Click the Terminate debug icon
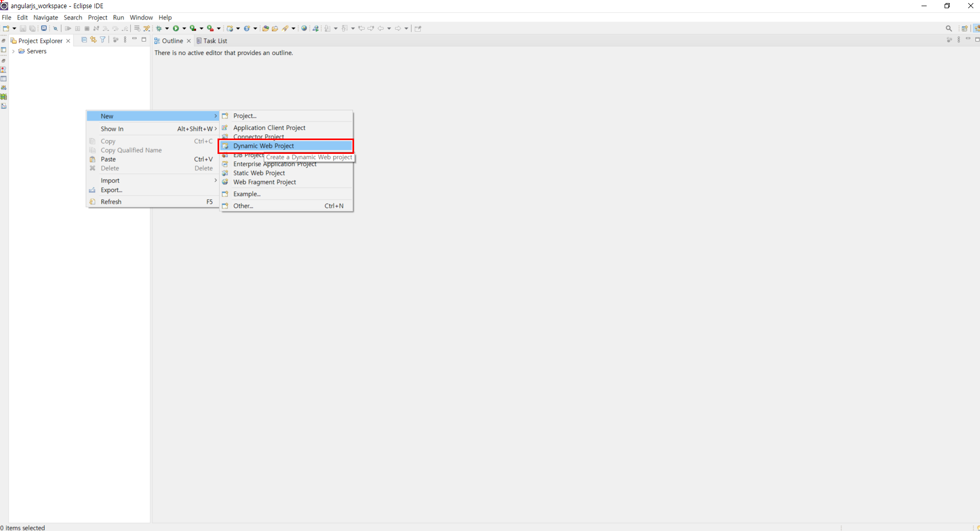 tap(87, 28)
